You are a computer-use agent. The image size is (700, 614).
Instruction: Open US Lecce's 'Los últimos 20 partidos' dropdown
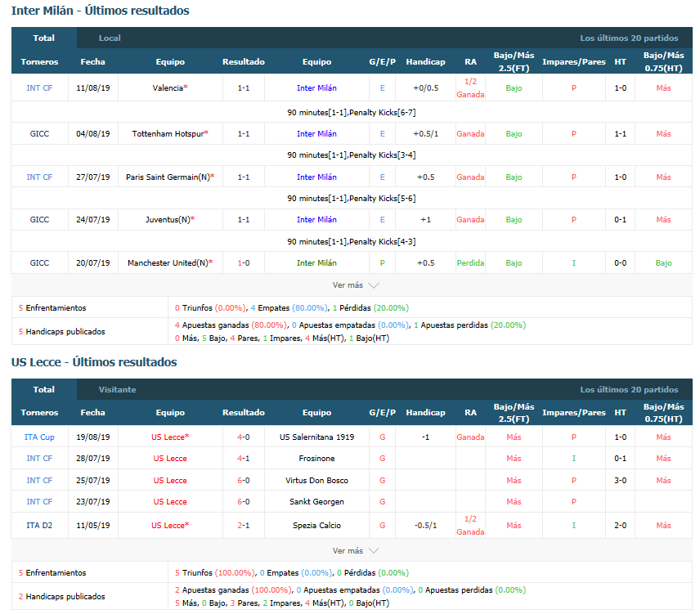tap(629, 389)
